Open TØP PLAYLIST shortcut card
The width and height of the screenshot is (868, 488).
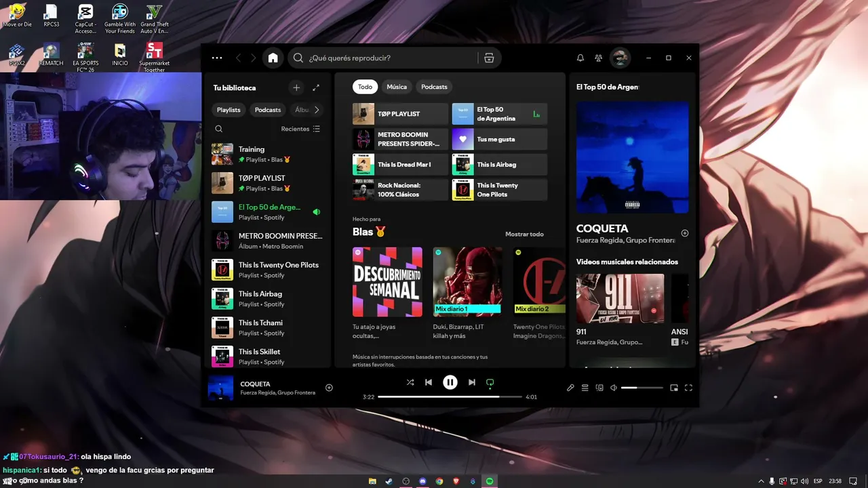click(x=400, y=114)
